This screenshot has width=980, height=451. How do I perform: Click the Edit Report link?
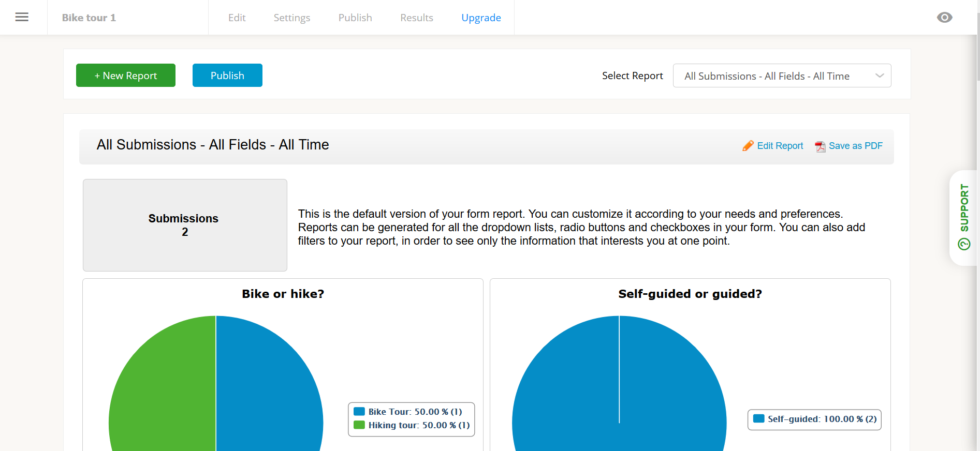[x=780, y=146]
